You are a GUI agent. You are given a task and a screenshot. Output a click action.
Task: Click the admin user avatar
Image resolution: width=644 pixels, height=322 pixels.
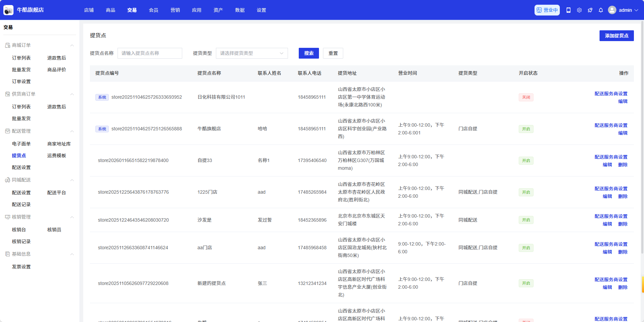coord(612,10)
